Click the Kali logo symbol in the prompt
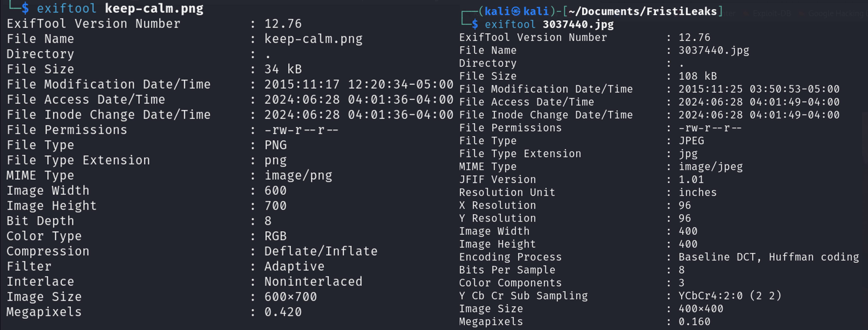The height and width of the screenshot is (330, 868). coord(516,11)
